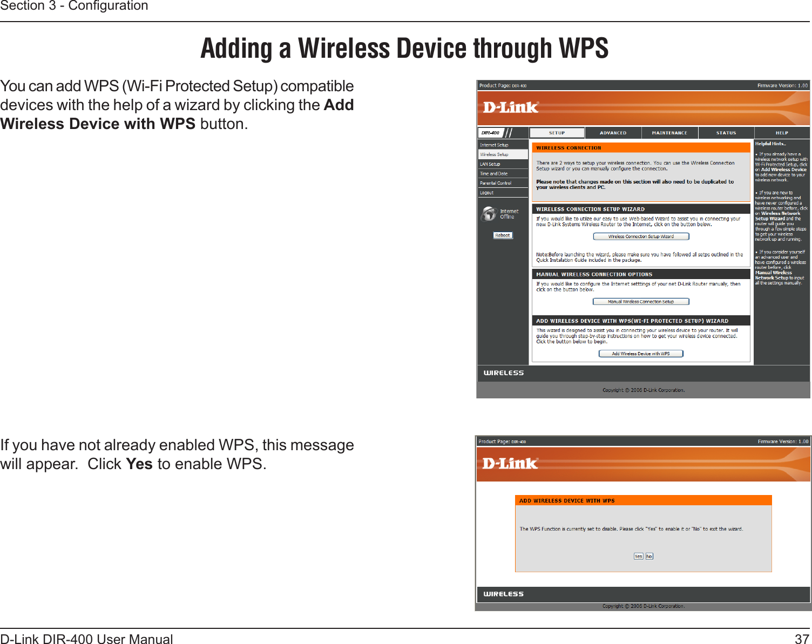This screenshot has height=644, width=812.
Task: Click the 'Adding a Wireless Device through WPS' title
Action: tap(404, 49)
